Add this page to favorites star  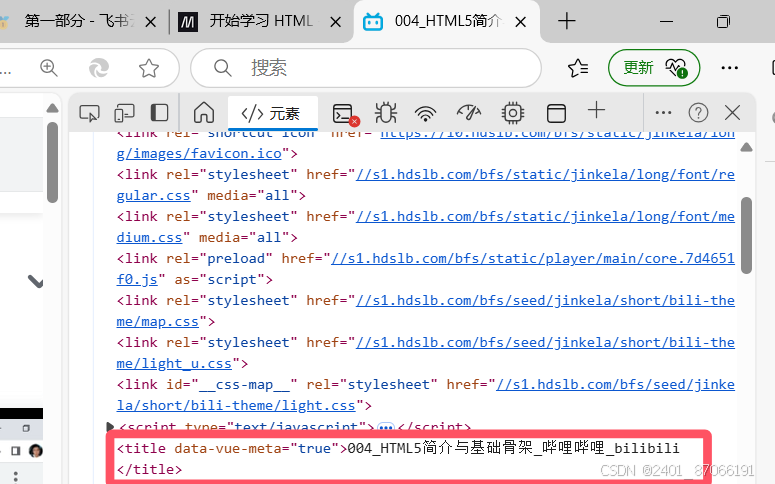tap(149, 68)
